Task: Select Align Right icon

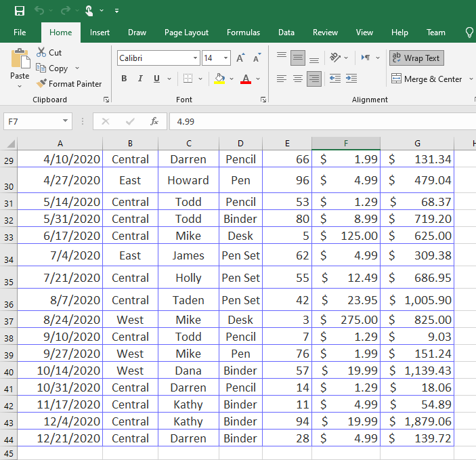Action: (314, 79)
